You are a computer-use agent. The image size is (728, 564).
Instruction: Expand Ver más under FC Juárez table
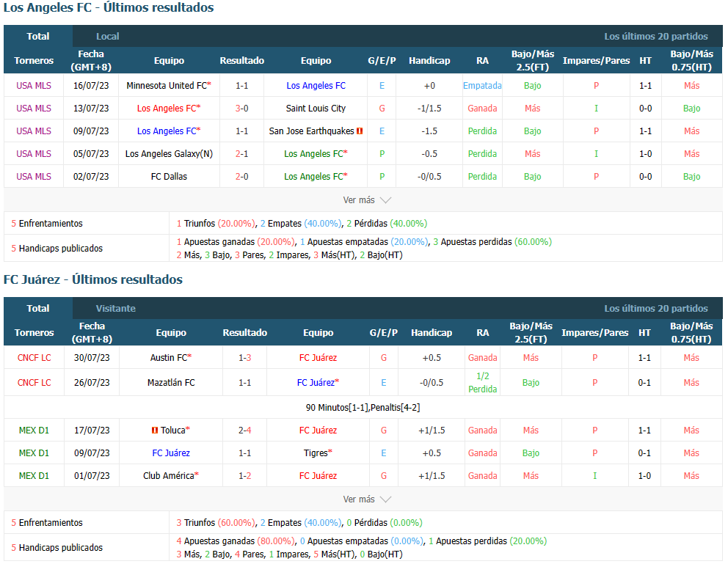pos(367,499)
